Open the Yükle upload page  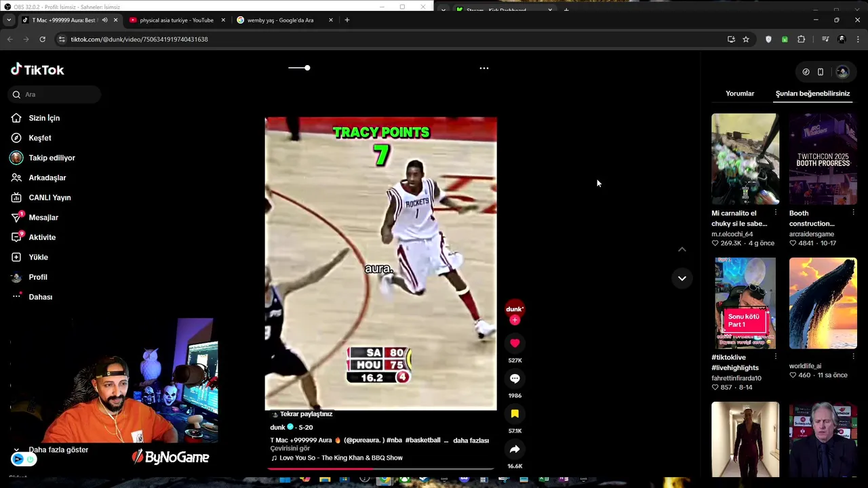(38, 257)
